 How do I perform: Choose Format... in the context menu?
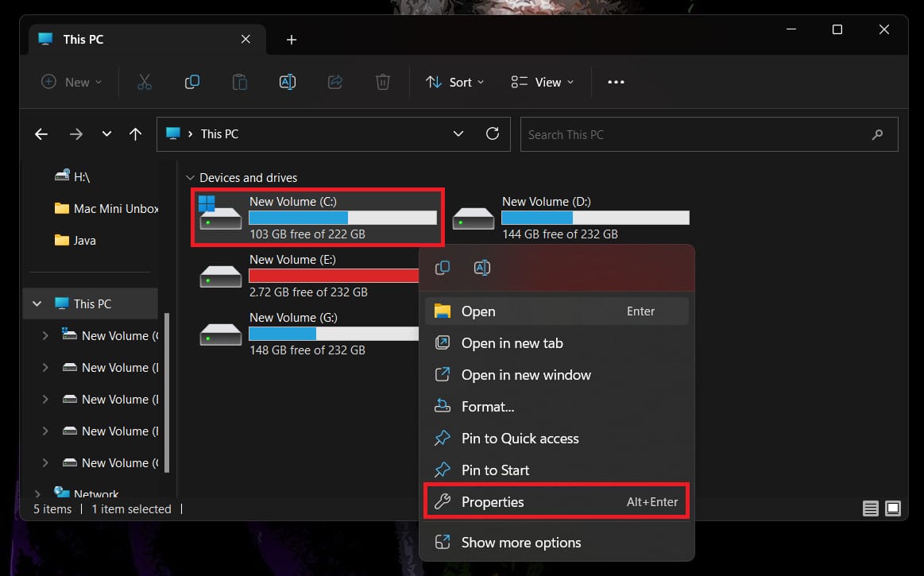click(x=488, y=407)
